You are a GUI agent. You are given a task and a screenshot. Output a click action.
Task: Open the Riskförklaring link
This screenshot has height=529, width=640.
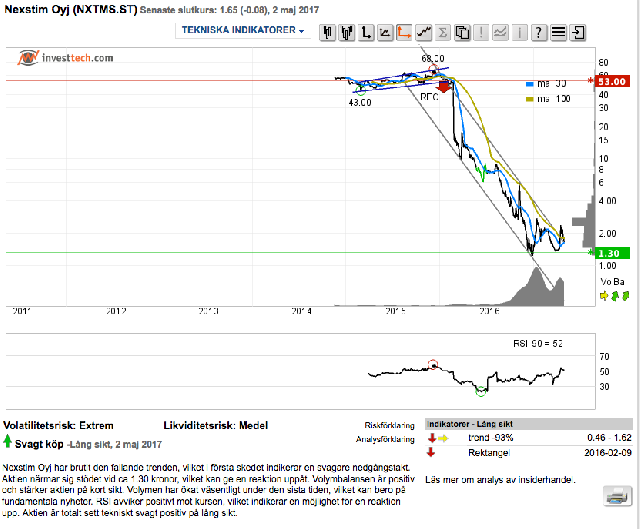point(391,424)
